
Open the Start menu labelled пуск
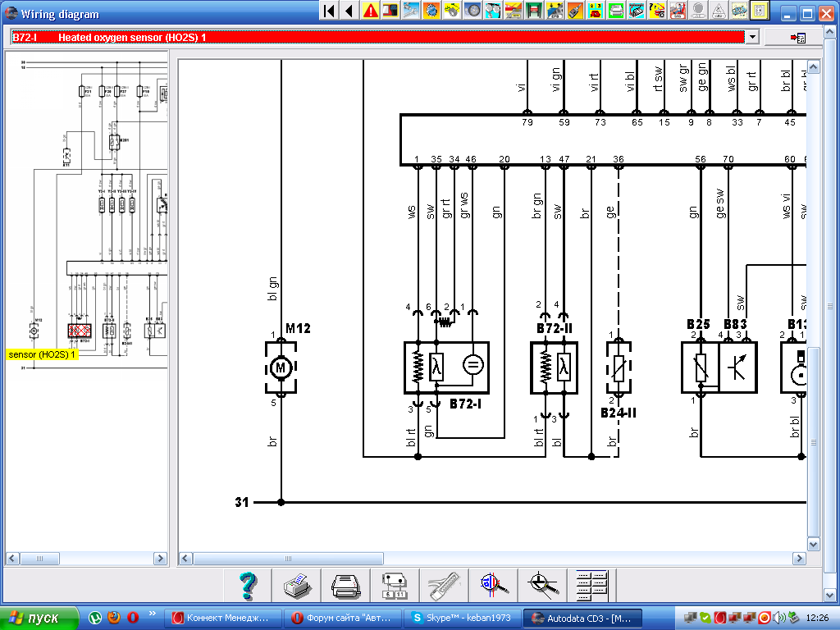tap(39, 618)
